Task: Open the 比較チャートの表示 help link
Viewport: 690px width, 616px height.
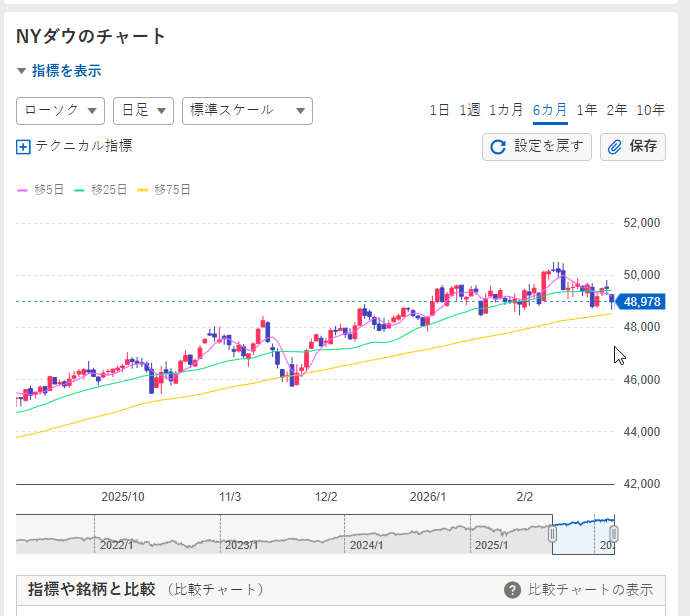Action: [x=591, y=590]
